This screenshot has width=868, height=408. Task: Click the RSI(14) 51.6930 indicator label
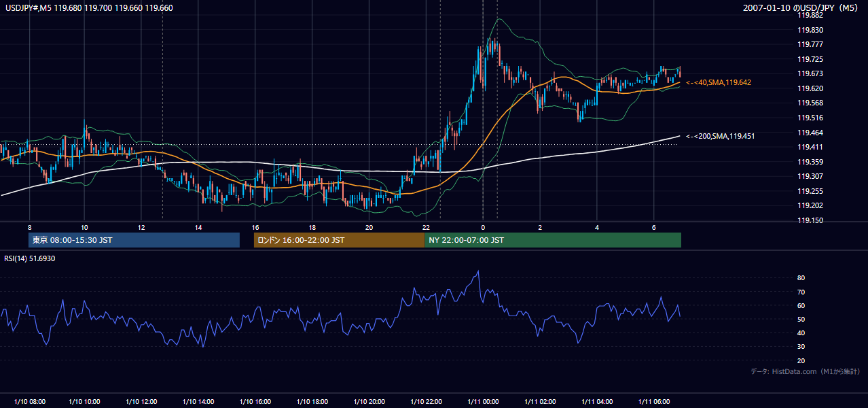point(30,258)
